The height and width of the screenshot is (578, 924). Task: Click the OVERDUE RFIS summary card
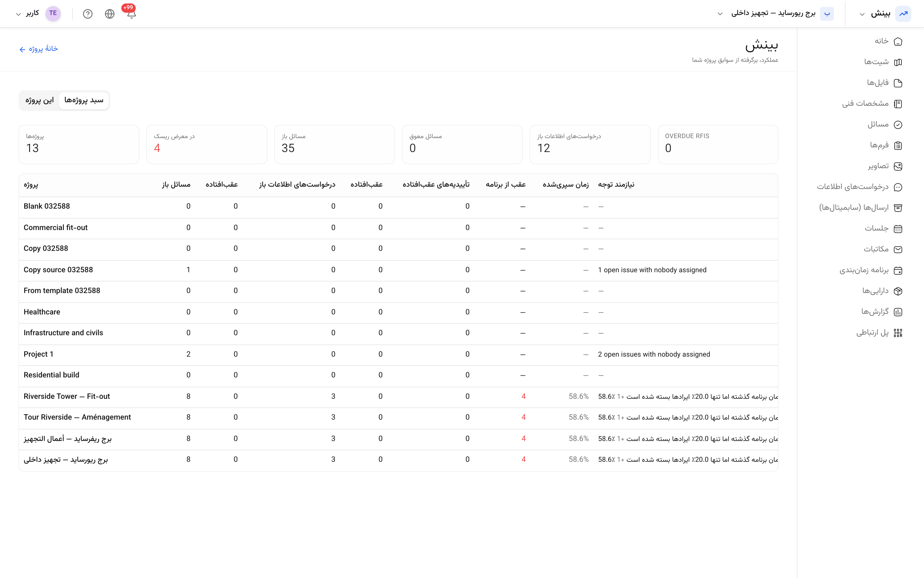[x=718, y=144]
